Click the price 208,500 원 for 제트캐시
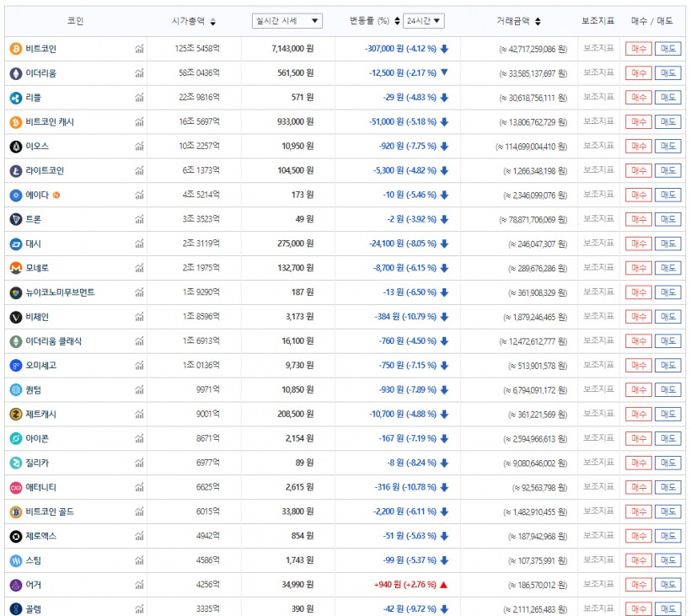Viewport: 691px width, 616px height. [x=295, y=415]
